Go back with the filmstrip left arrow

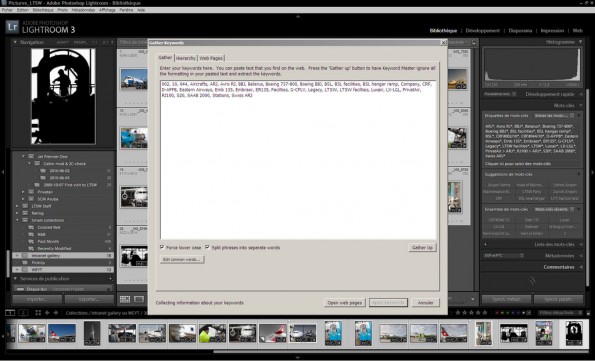click(47, 313)
